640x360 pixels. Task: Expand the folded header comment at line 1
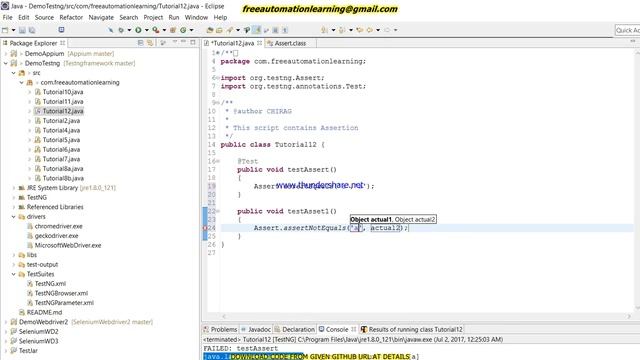click(217, 53)
